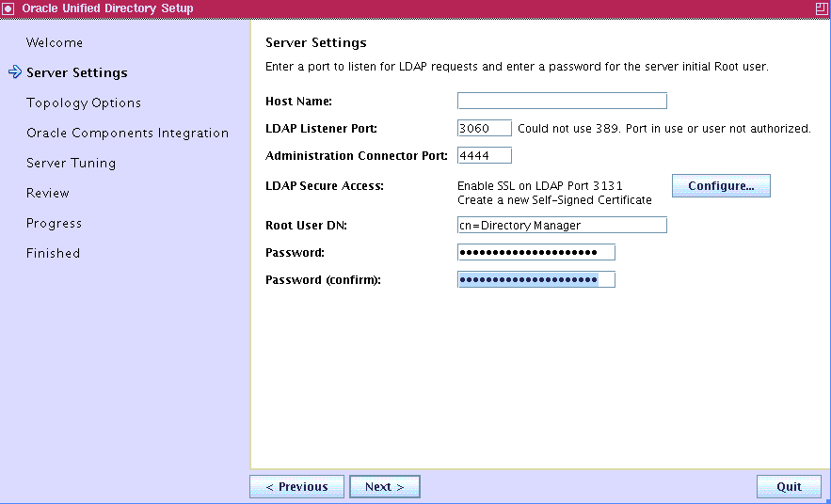Click the LDAP Secure Access label

(325, 186)
